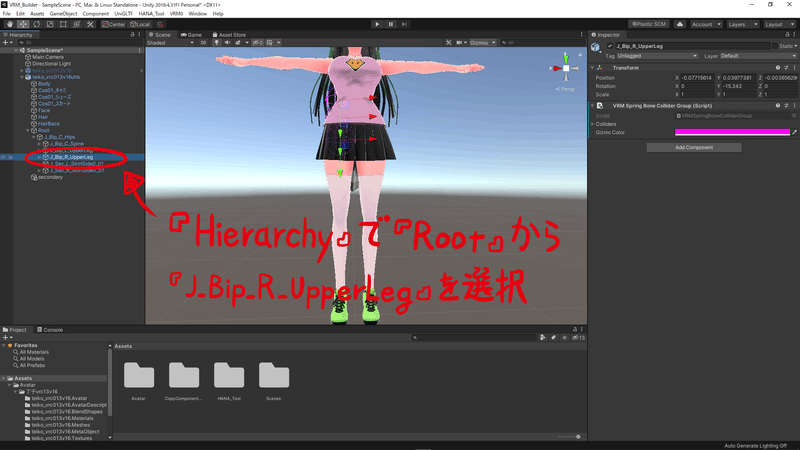Toggle scene effects icon
Viewport: 800px width, 450px height.
coord(238,43)
